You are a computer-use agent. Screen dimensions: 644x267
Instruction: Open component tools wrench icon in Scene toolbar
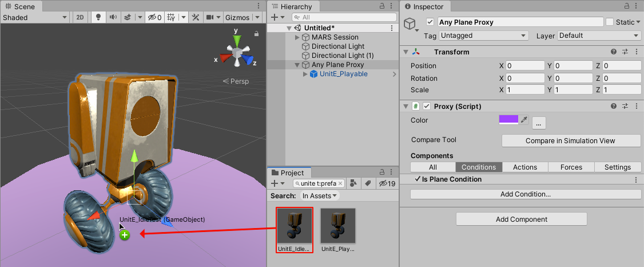pos(196,17)
